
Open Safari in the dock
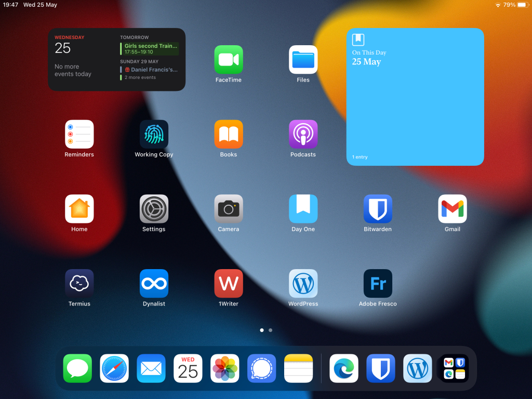(114, 368)
